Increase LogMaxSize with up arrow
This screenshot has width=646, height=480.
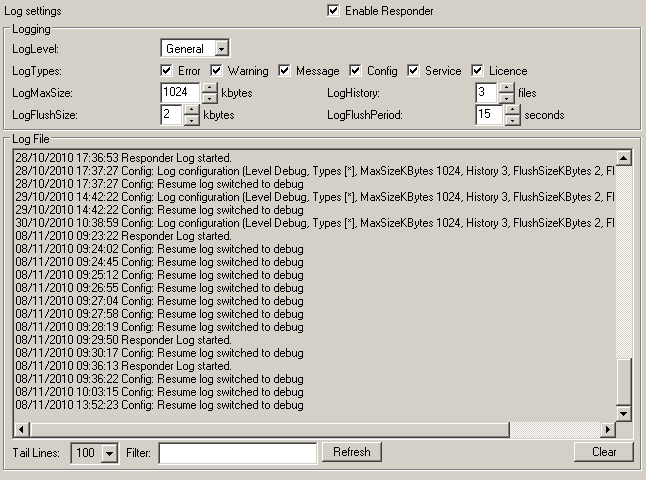pyautogui.click(x=209, y=88)
